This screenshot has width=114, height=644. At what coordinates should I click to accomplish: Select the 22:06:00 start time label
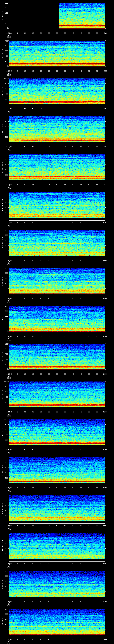[9, 109]
